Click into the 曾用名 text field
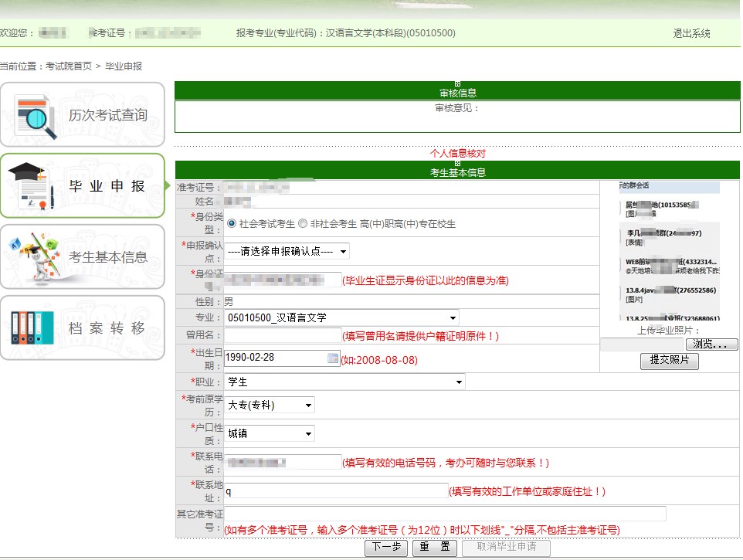 click(x=283, y=335)
